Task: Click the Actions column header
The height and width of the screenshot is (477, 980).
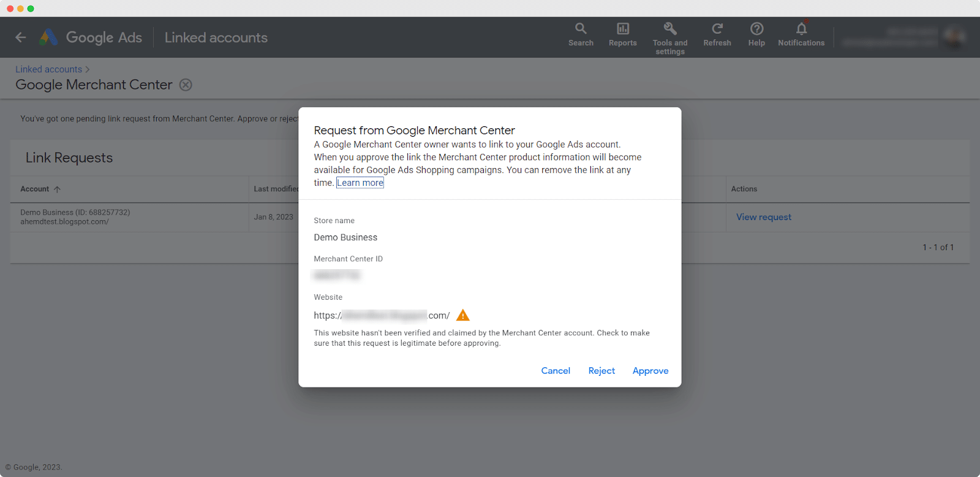Action: tap(744, 189)
